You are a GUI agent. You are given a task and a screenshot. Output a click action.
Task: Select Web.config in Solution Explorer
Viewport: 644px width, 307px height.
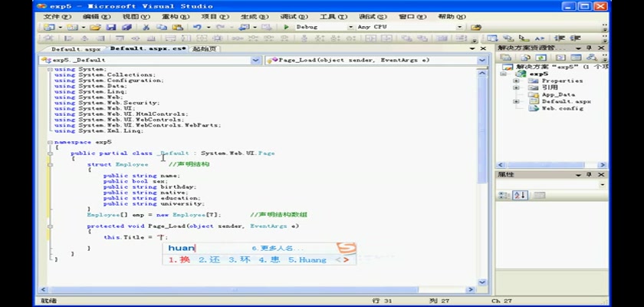557,108
